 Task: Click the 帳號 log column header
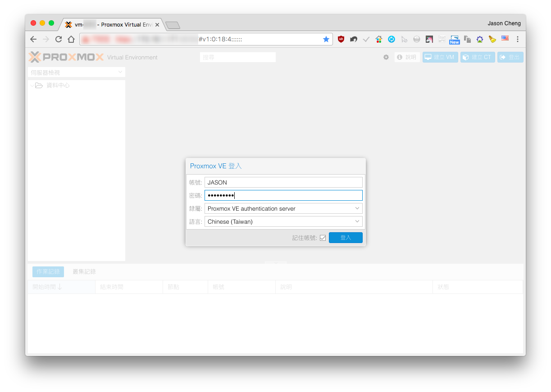(x=241, y=287)
